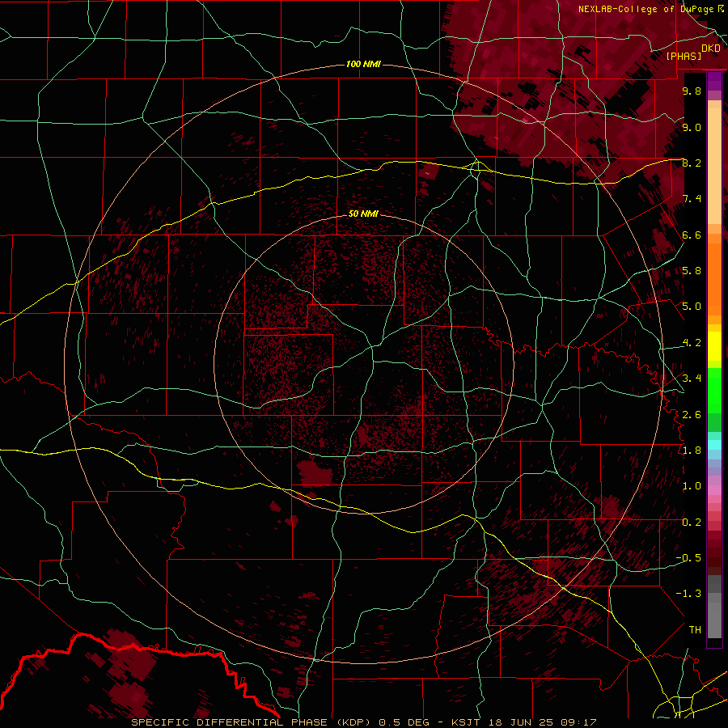This screenshot has width=728, height=728.
Task: Click the 9.8 value on the scale
Action: click(692, 91)
